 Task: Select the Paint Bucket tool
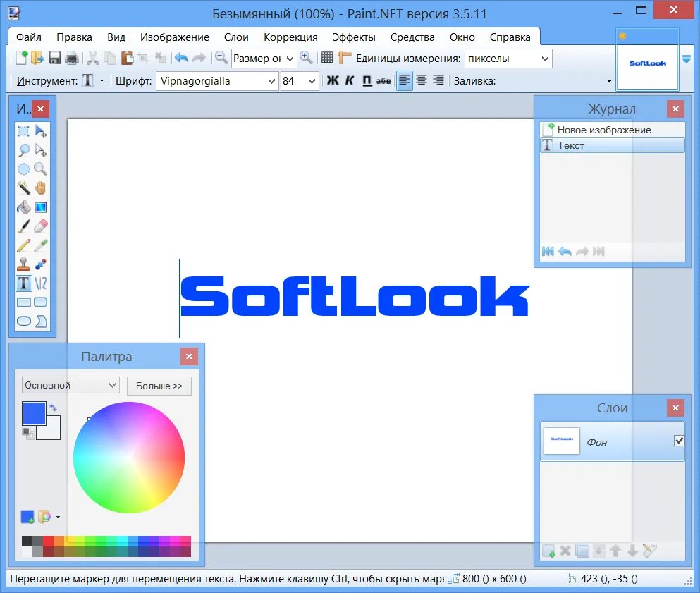24,207
